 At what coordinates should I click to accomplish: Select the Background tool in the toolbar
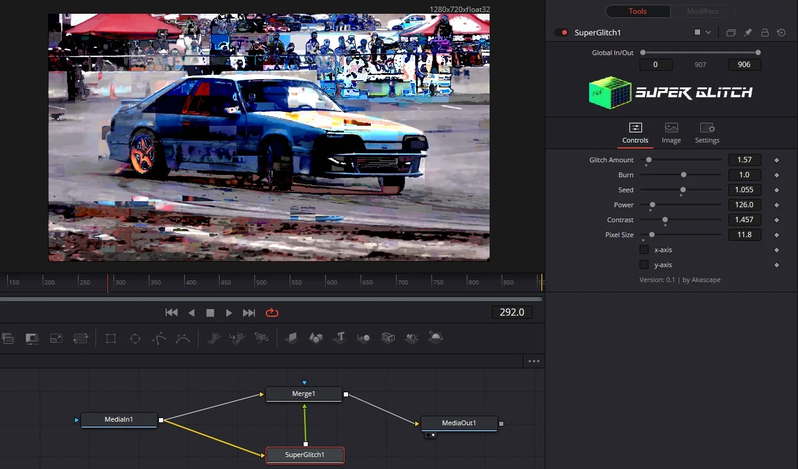pos(7,339)
